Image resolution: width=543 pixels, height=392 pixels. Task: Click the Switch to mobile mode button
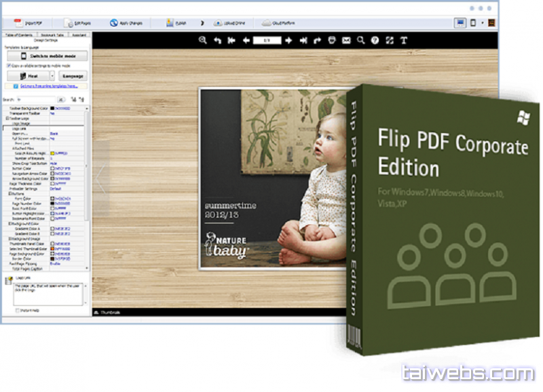[48, 56]
